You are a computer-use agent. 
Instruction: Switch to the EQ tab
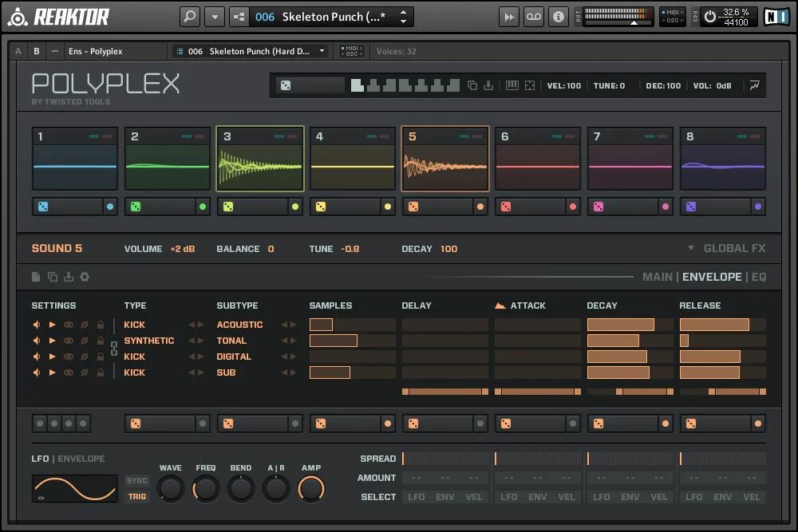pos(759,277)
